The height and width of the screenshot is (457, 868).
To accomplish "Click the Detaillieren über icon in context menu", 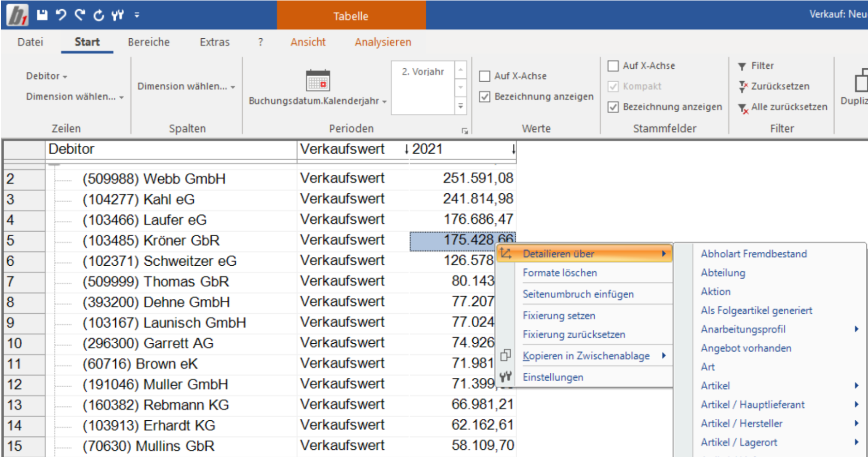I will pyautogui.click(x=506, y=253).
